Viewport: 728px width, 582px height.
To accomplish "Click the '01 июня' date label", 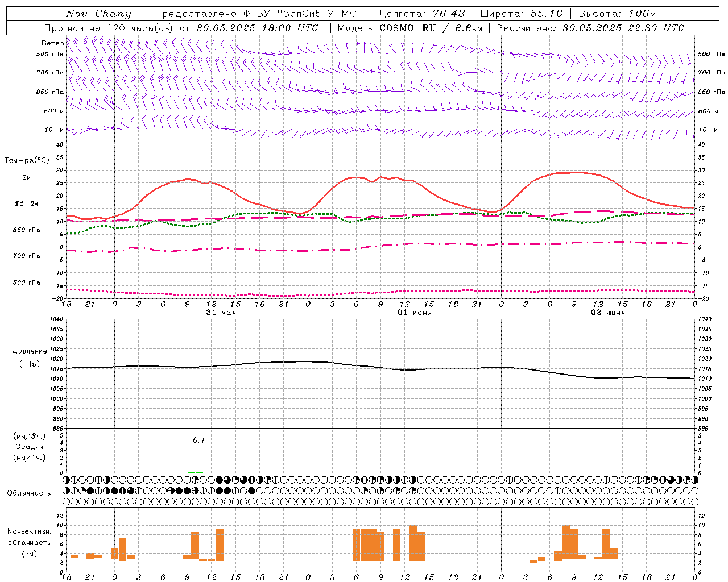I will point(415,312).
